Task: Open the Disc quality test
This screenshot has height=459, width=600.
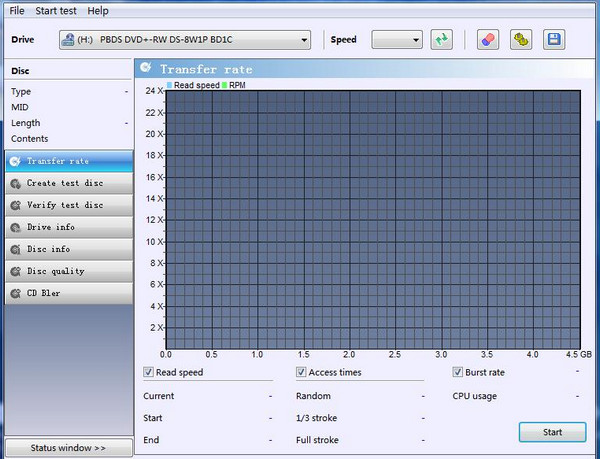Action: click(x=66, y=271)
